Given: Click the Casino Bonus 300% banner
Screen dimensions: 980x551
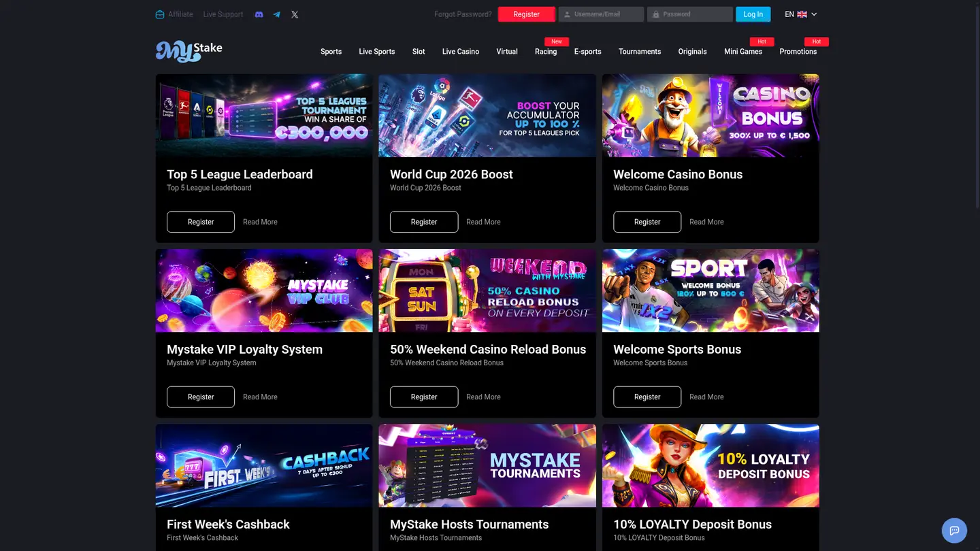Looking at the screenshot, I should pos(710,116).
